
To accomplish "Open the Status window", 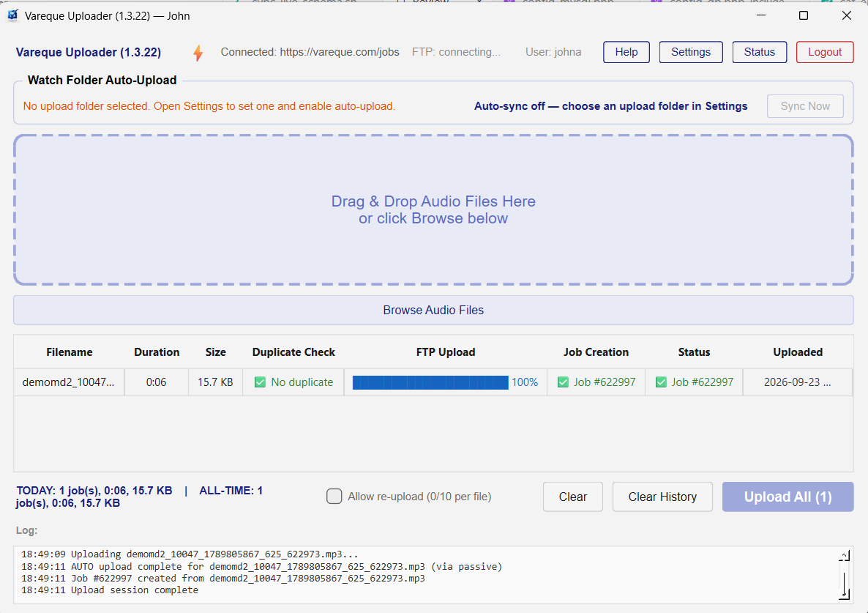I will click(760, 52).
